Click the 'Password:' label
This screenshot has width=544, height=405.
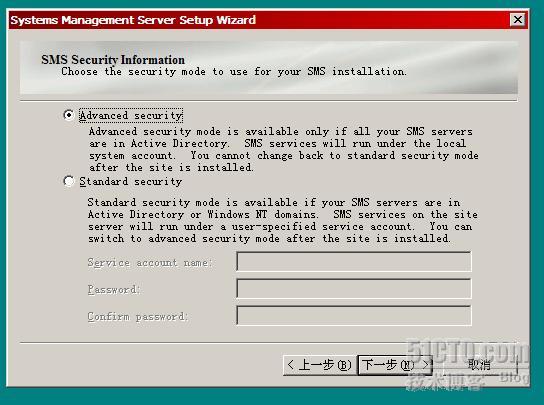tap(113, 289)
